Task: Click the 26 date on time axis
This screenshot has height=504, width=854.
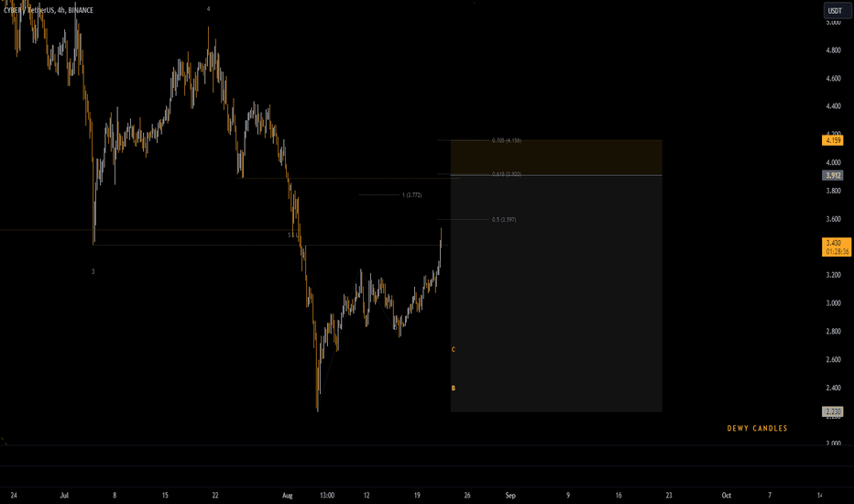Action: click(467, 495)
